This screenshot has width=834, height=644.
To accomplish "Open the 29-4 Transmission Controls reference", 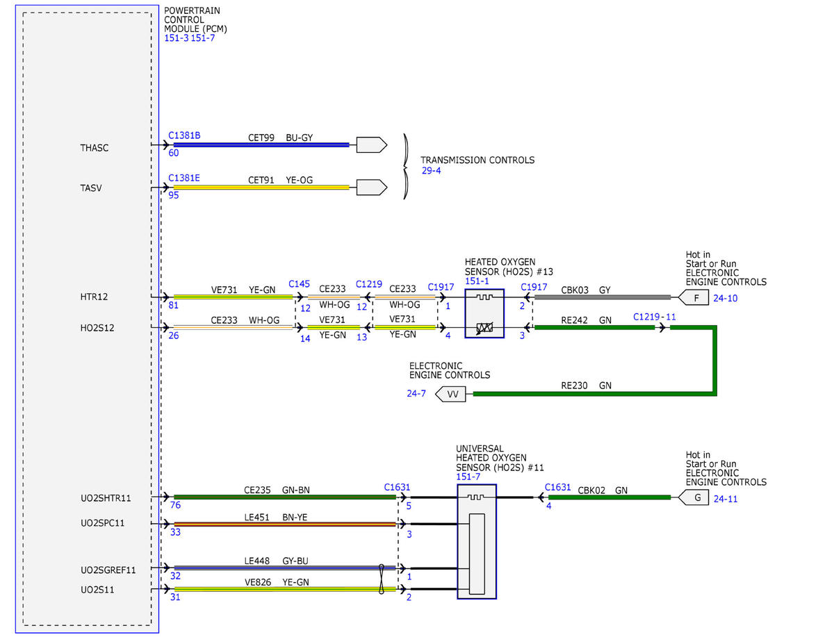I will tap(431, 170).
